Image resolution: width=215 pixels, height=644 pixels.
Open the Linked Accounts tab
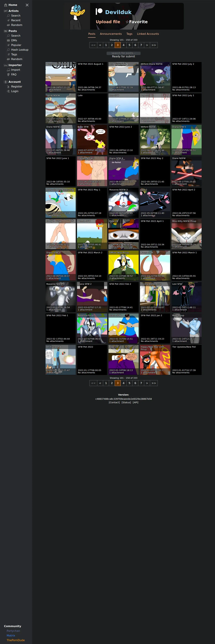(x=148, y=34)
